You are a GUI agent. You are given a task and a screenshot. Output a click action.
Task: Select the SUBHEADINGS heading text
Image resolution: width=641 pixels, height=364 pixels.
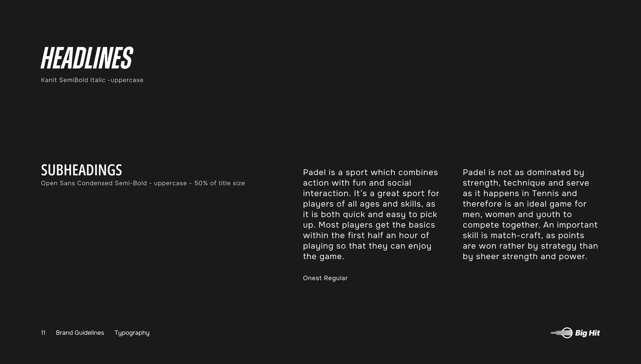pos(81,170)
